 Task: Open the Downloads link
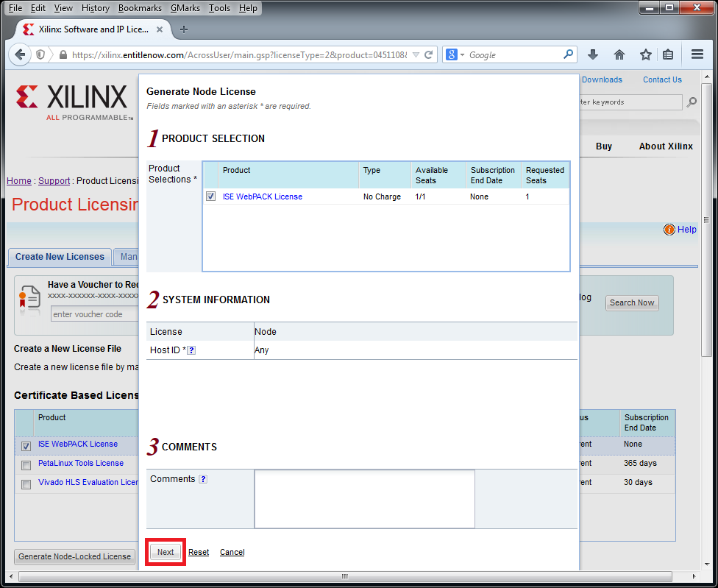click(x=602, y=79)
